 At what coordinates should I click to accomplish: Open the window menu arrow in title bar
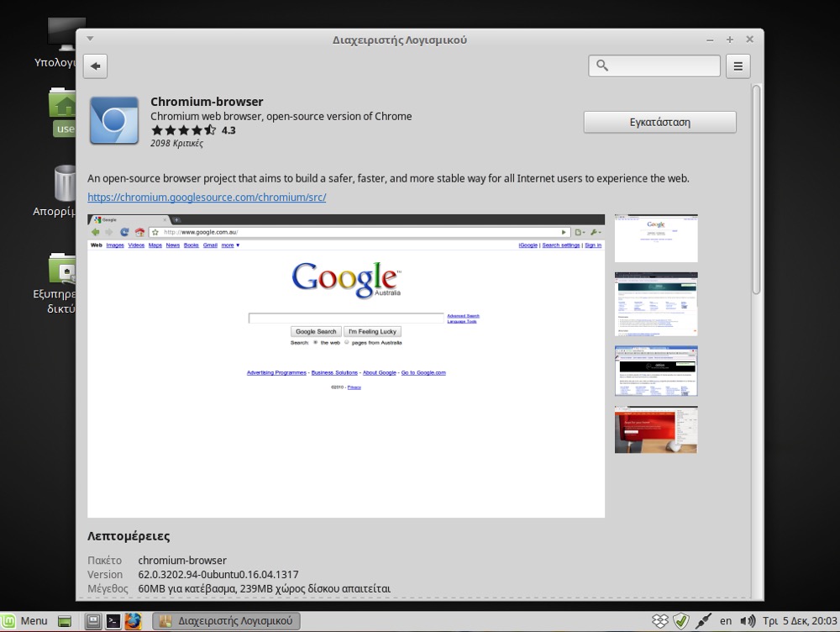90,39
